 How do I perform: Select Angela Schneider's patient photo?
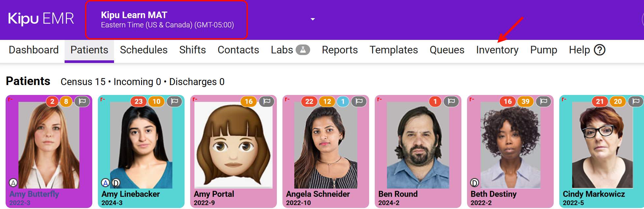pyautogui.click(x=326, y=145)
